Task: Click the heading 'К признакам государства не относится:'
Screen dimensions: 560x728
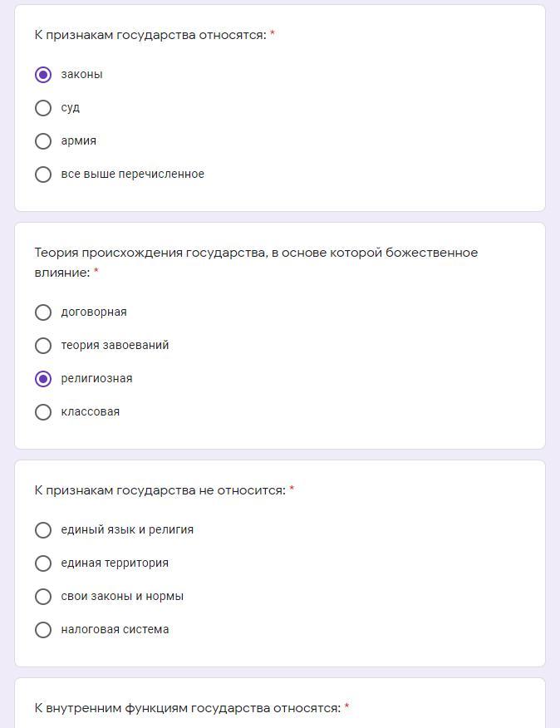Action: click(160, 490)
